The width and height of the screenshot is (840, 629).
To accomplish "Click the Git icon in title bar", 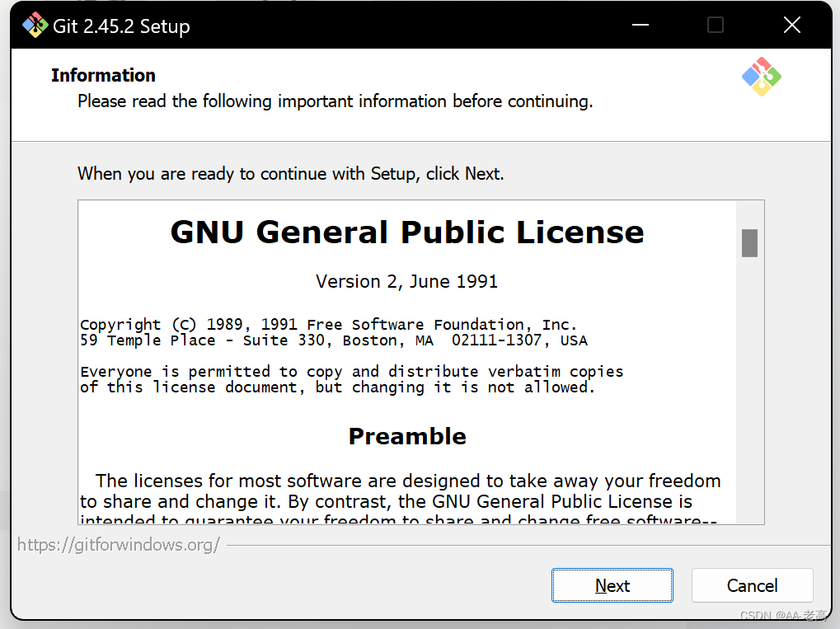I will [35, 26].
